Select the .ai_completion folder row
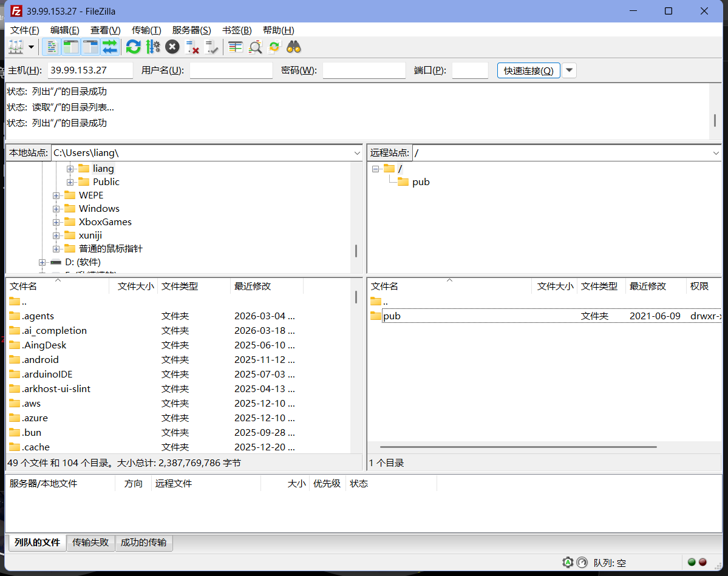Screen dimensions: 728x576 coord(180,330)
